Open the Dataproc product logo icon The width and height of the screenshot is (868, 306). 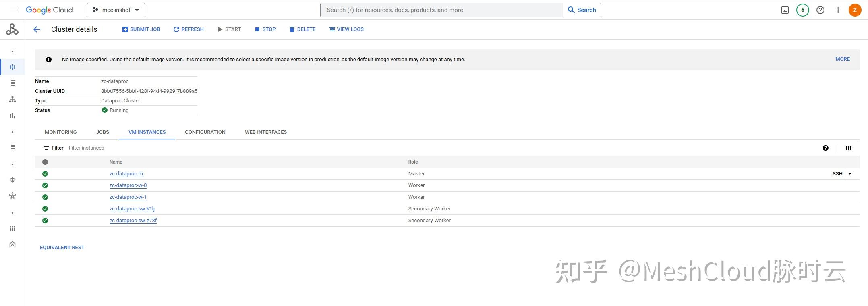(x=12, y=29)
